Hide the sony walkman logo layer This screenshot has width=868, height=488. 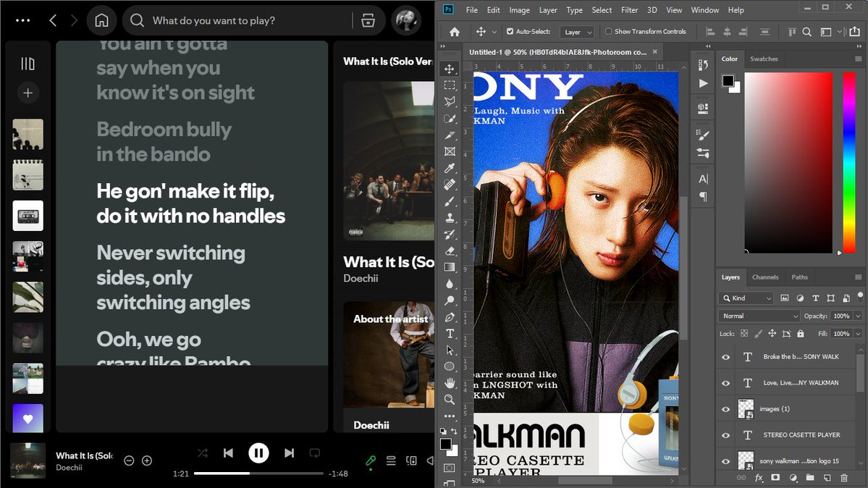point(725,461)
